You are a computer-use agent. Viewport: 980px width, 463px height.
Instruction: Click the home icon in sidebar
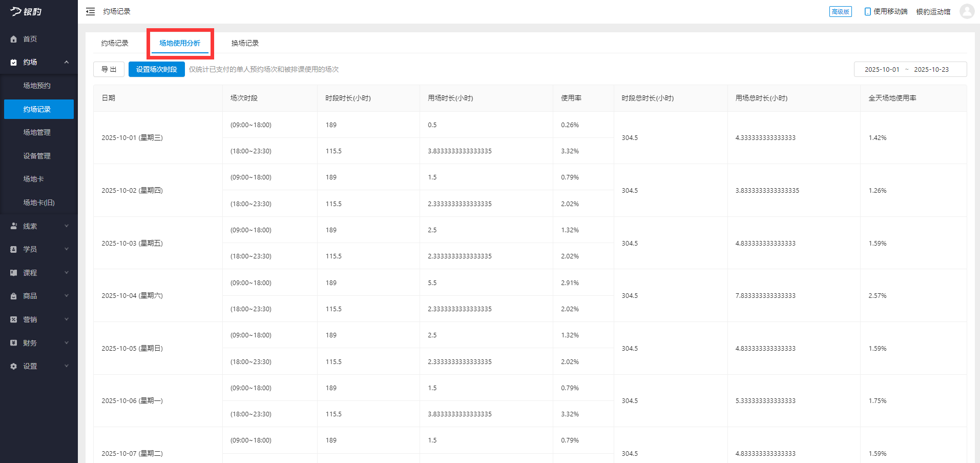[x=14, y=39]
